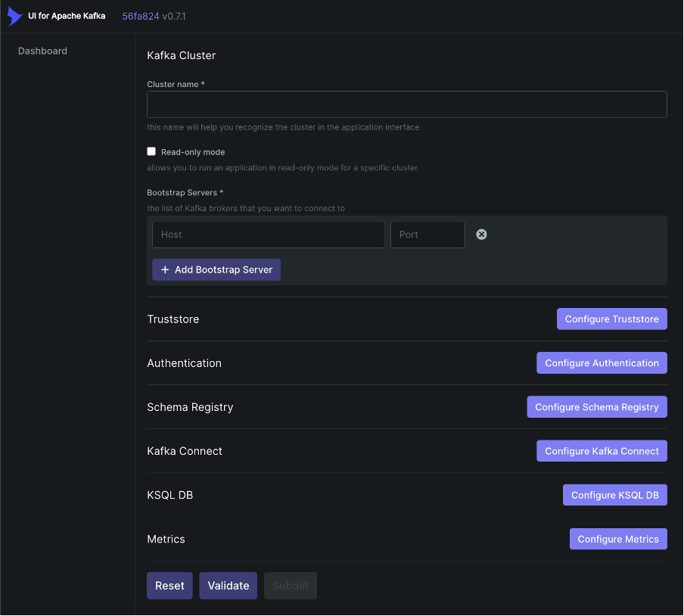Click the Kafka Connect section title
Image resolution: width=684 pixels, height=616 pixels.
tap(185, 451)
